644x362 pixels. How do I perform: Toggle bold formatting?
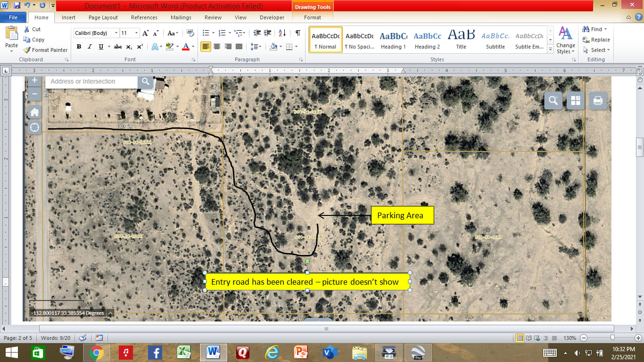pos(79,47)
